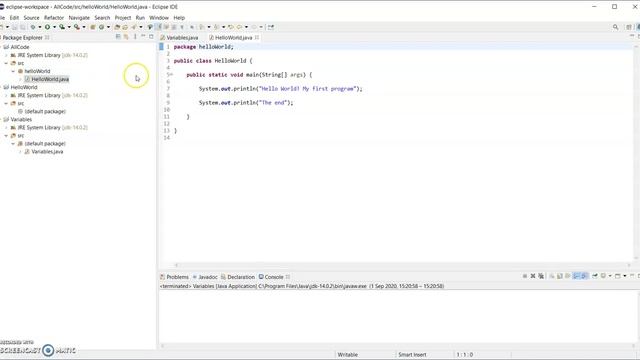Image resolution: width=640 pixels, height=360 pixels.
Task: Click the Save All toolbar icon
Action: point(22,27)
